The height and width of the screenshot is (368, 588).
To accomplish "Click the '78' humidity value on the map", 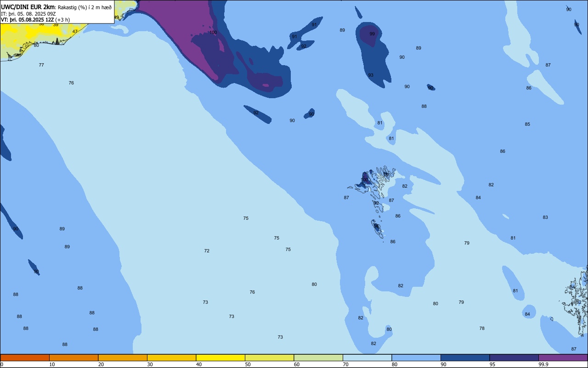I will pos(482,329).
